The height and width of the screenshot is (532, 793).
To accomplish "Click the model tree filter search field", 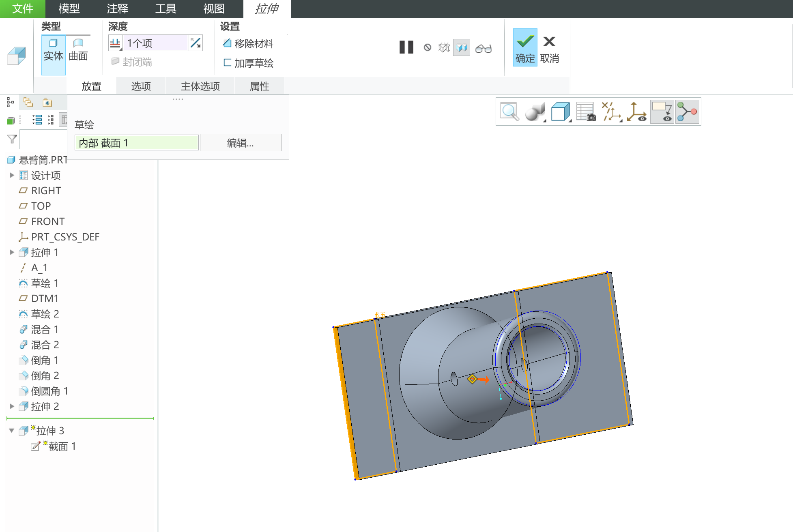I will [x=43, y=139].
